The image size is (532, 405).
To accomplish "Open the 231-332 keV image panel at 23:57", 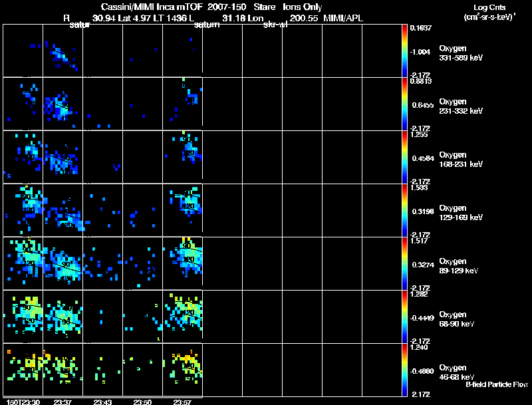I will [x=182, y=104].
